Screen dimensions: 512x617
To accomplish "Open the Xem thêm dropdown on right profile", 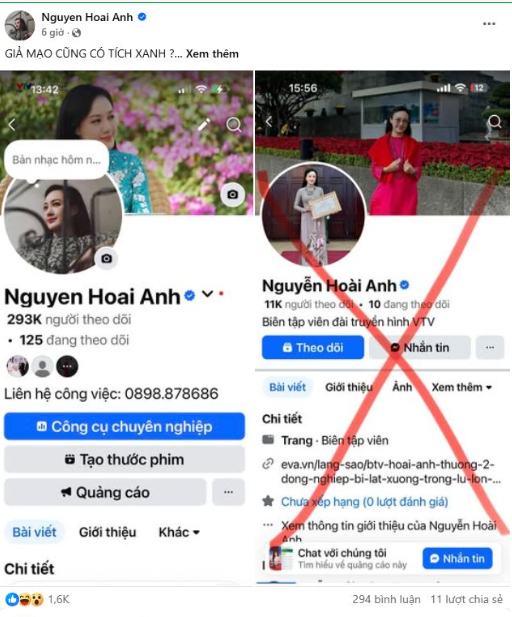I will 462,387.
